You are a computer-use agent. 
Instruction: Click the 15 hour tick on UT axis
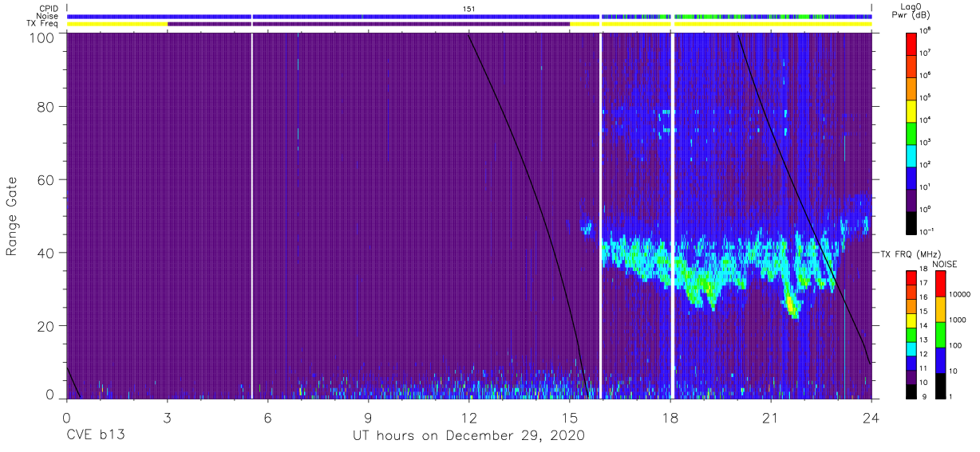(570, 417)
